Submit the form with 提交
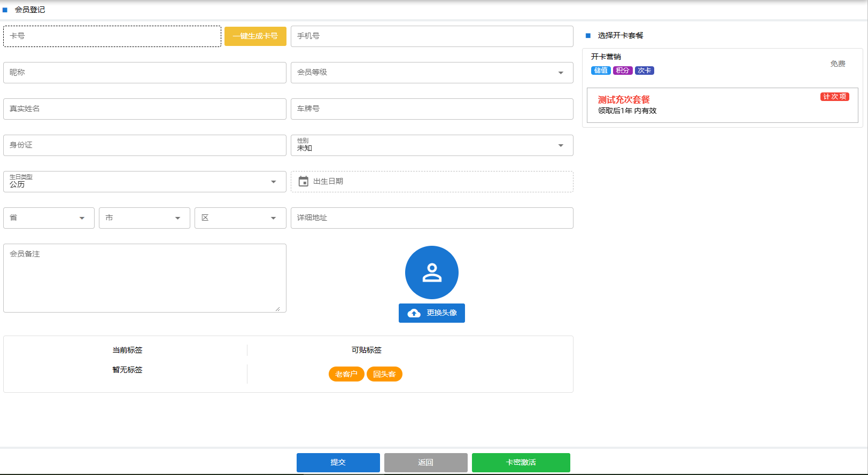This screenshot has height=475, width=868. click(x=338, y=463)
